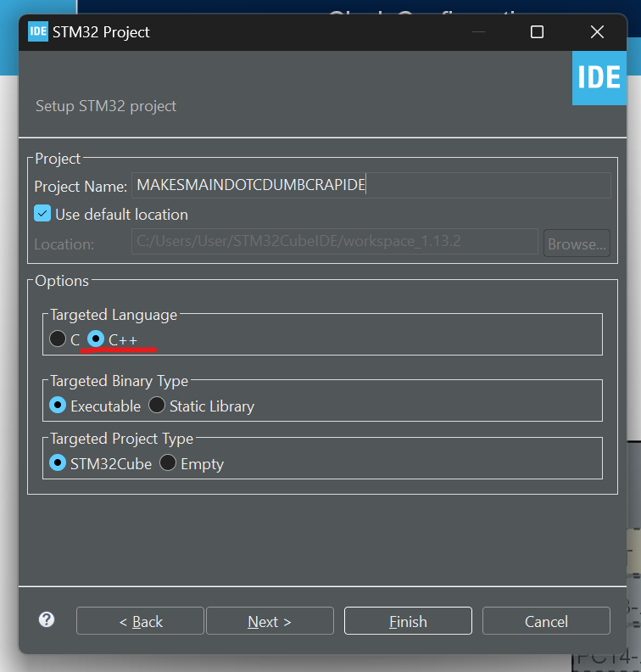This screenshot has width=641, height=672.
Task: Select the C++ language radio button
Action: tap(96, 339)
